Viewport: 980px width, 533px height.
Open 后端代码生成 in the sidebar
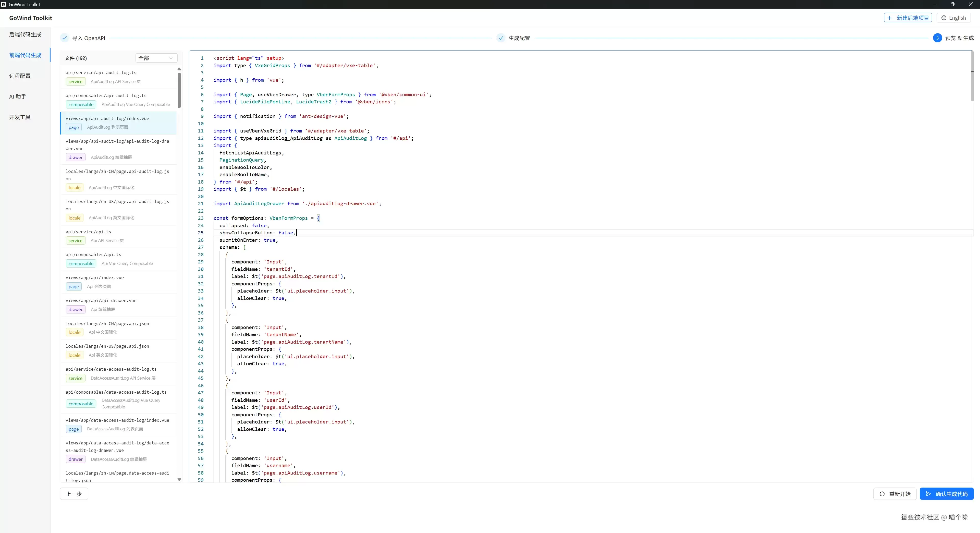(25, 35)
